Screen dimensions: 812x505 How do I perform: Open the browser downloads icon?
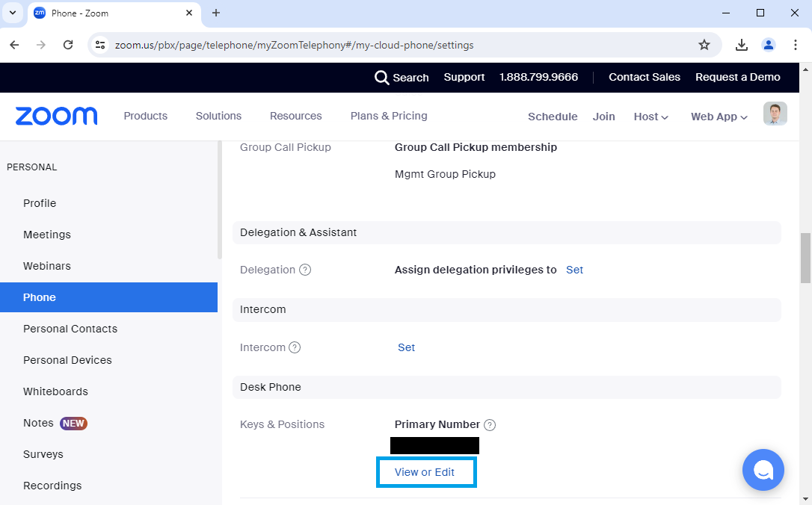pos(742,45)
